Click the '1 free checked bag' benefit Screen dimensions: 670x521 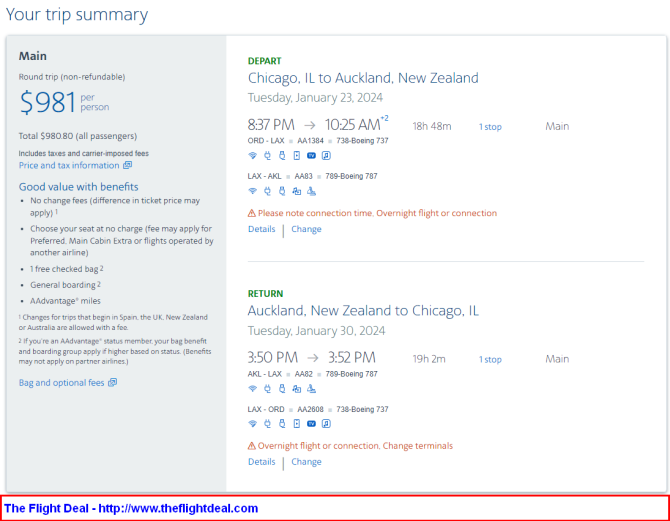pyautogui.click(x=67, y=269)
